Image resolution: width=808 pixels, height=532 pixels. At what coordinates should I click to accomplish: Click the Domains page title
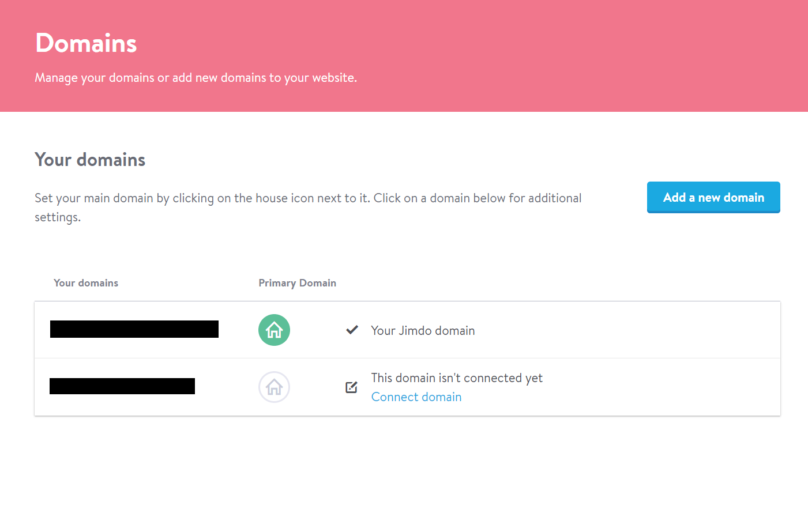86,43
